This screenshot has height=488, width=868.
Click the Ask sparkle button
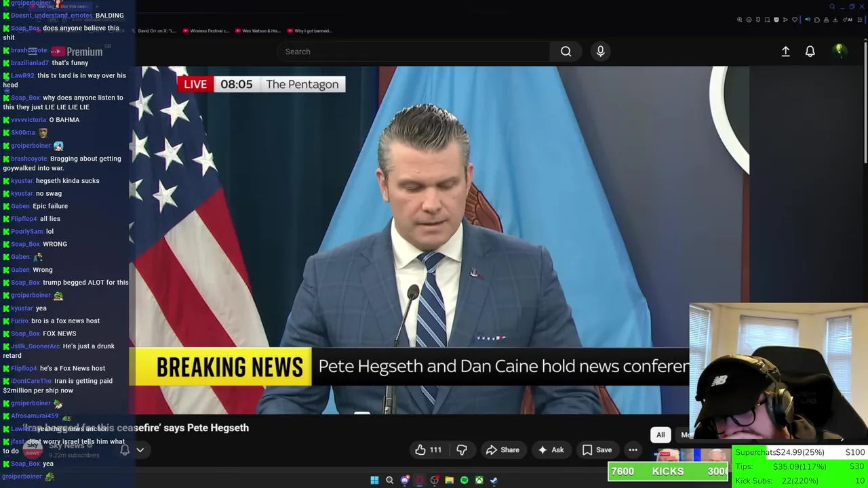click(x=551, y=450)
